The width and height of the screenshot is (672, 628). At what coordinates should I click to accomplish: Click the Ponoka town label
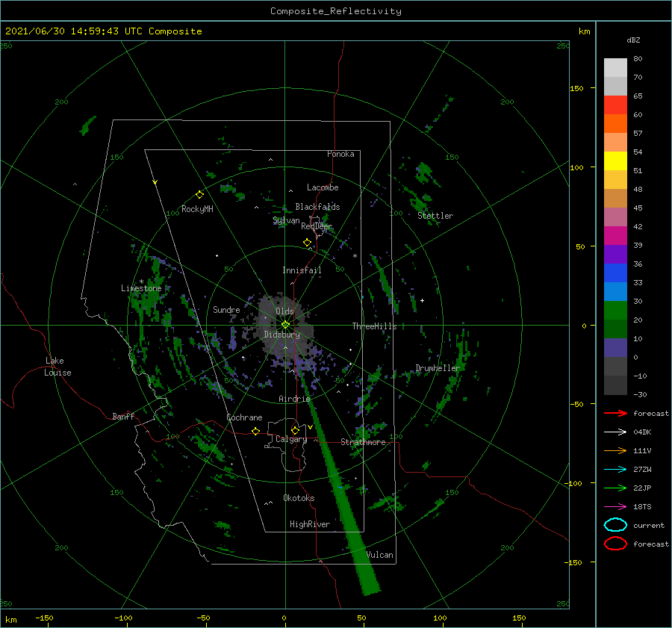[x=340, y=154]
